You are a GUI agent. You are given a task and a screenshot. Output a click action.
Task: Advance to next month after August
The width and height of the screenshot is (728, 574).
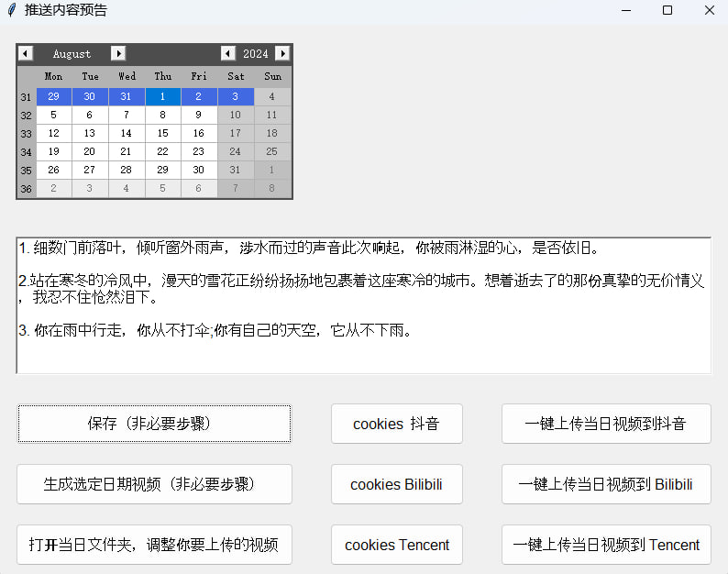[x=117, y=54]
